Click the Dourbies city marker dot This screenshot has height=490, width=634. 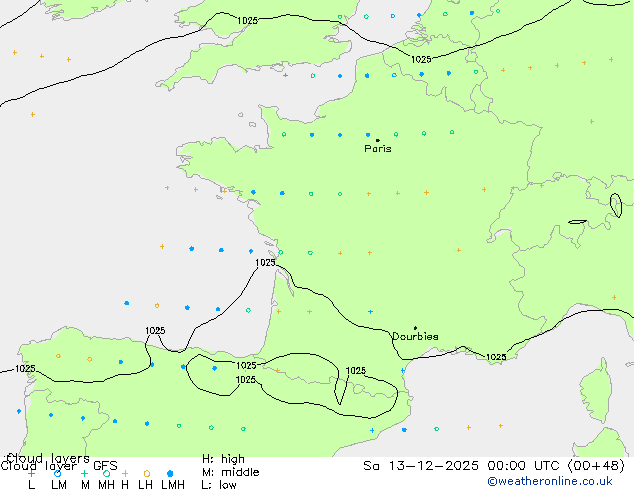(415, 328)
